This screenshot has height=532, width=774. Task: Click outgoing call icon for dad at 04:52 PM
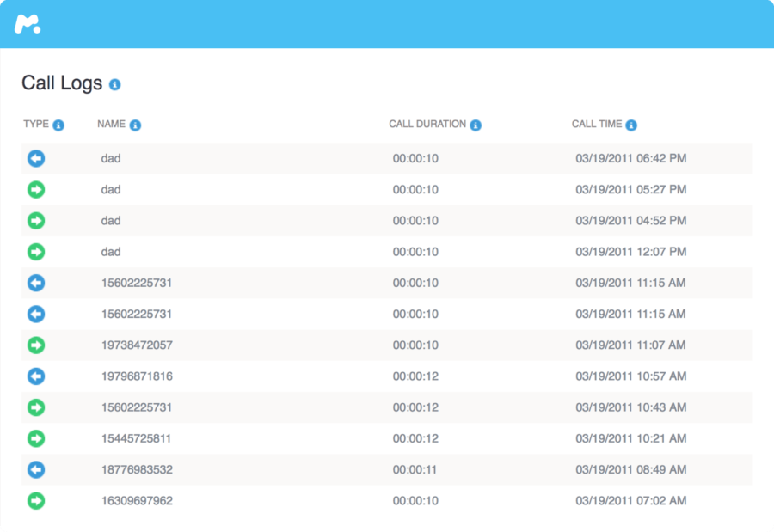[36, 221]
